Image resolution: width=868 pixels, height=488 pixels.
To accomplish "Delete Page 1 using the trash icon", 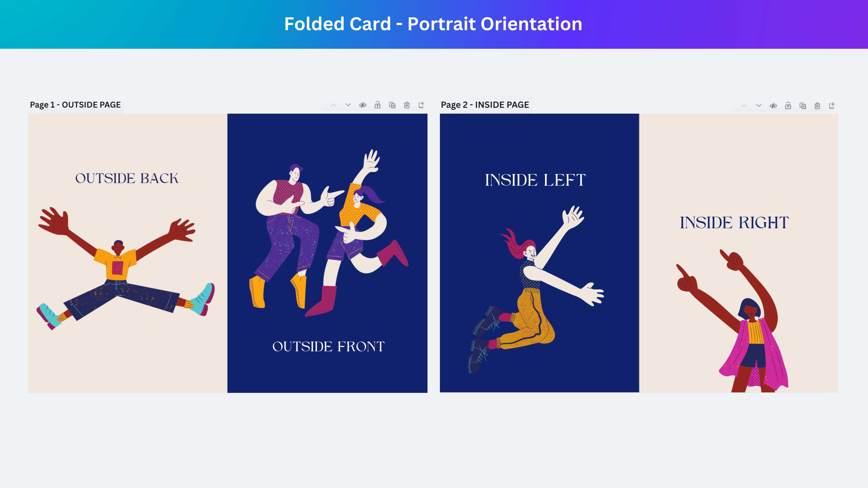I will point(407,105).
